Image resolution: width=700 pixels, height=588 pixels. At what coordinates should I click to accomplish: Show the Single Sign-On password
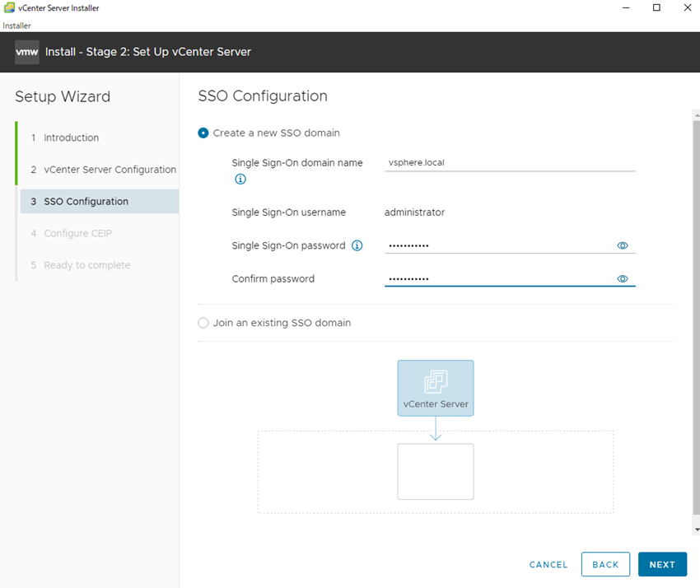623,245
